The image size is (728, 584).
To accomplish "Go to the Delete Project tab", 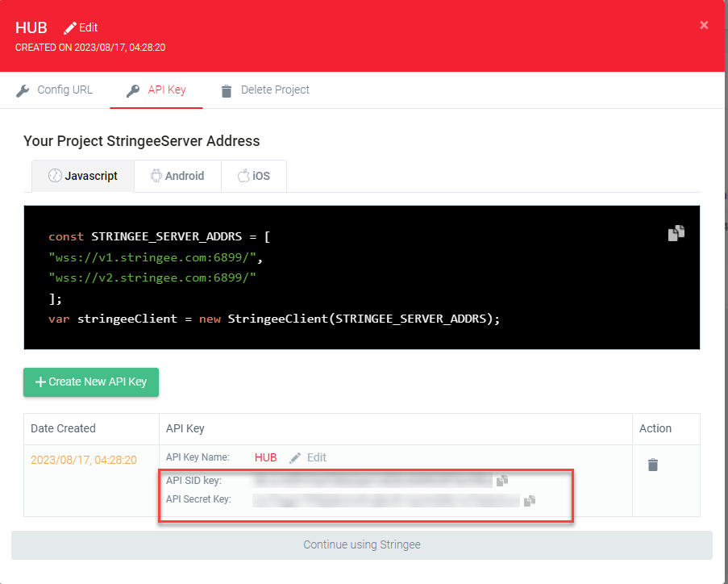I will [265, 90].
